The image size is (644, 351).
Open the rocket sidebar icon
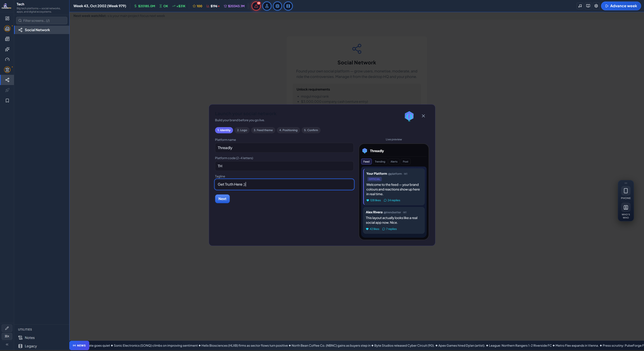(7, 90)
